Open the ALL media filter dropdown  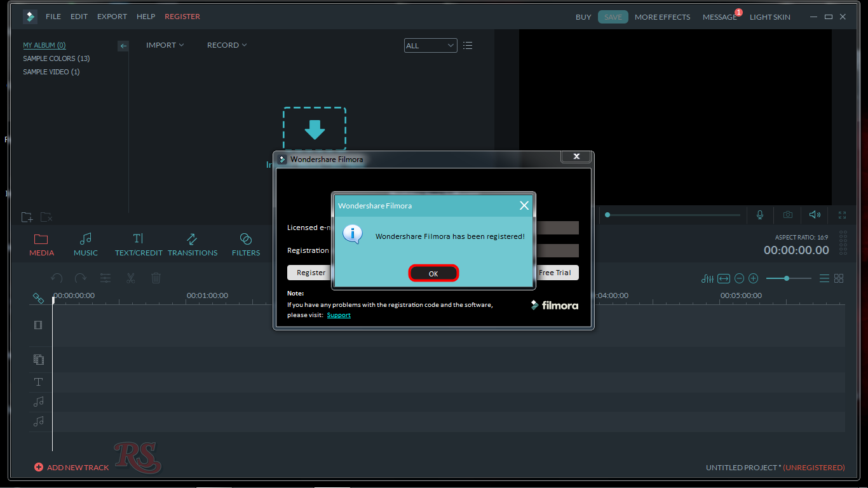tap(431, 46)
